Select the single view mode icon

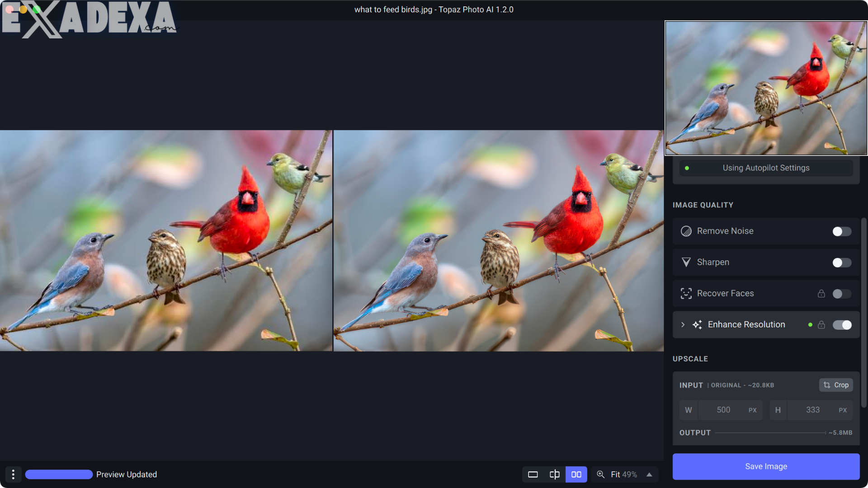(533, 474)
